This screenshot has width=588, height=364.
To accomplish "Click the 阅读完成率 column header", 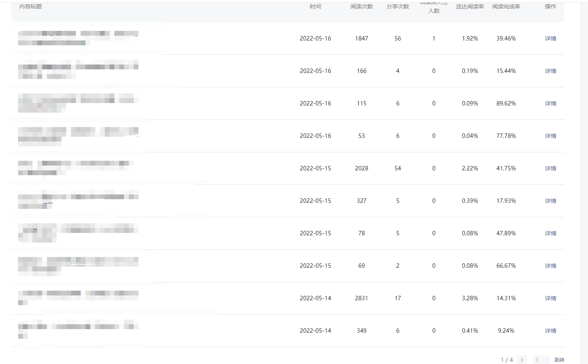I will (506, 6).
